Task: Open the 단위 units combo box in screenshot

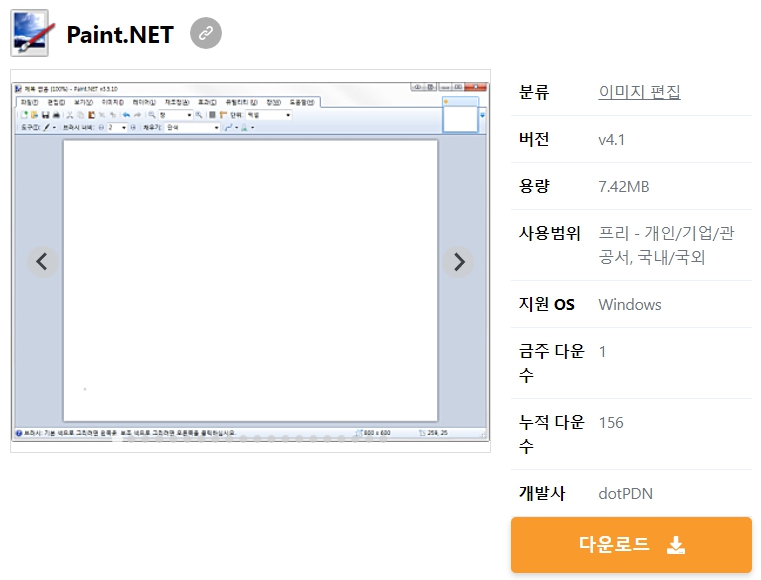Action: coord(269,115)
